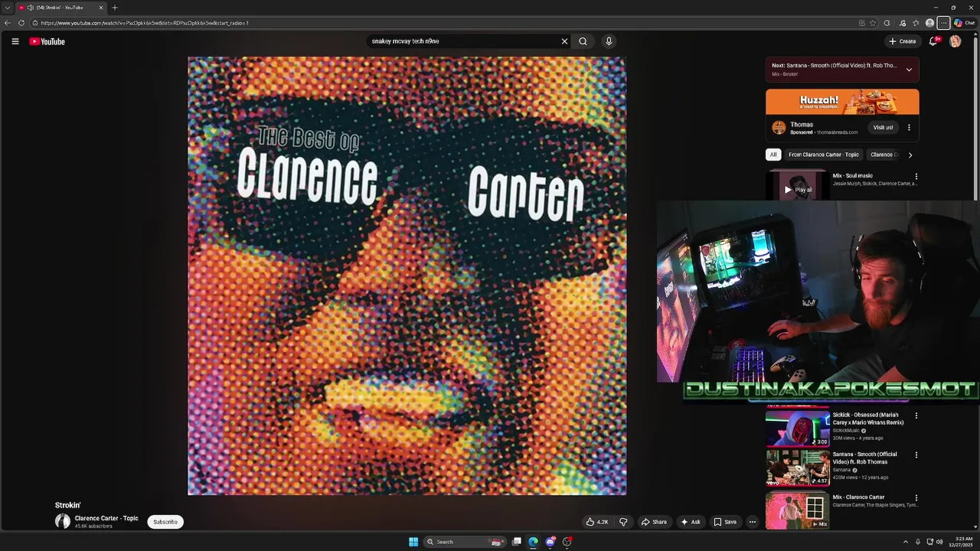Click the Clarence Carter album art video player
The width and height of the screenshot is (980, 551).
tap(407, 275)
